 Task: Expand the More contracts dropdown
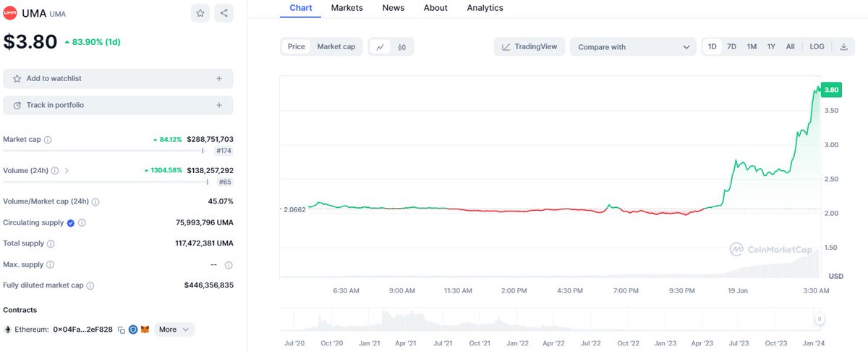tap(174, 330)
